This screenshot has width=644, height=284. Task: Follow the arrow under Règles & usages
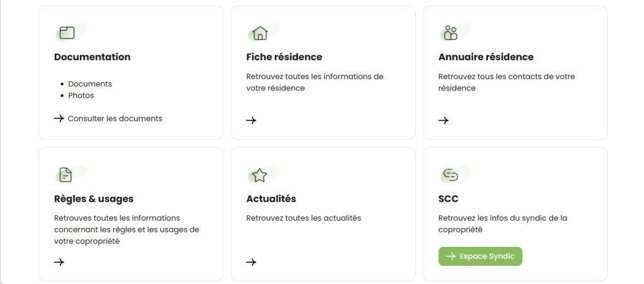[59, 262]
